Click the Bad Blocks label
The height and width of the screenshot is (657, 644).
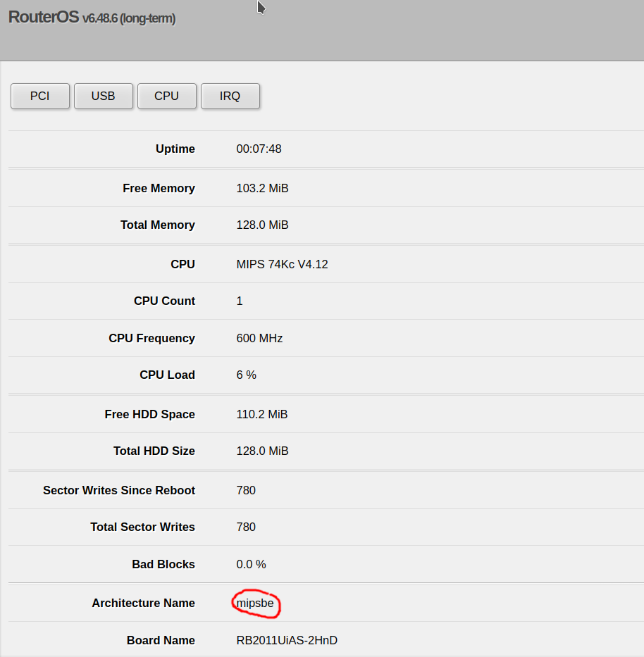(163, 564)
